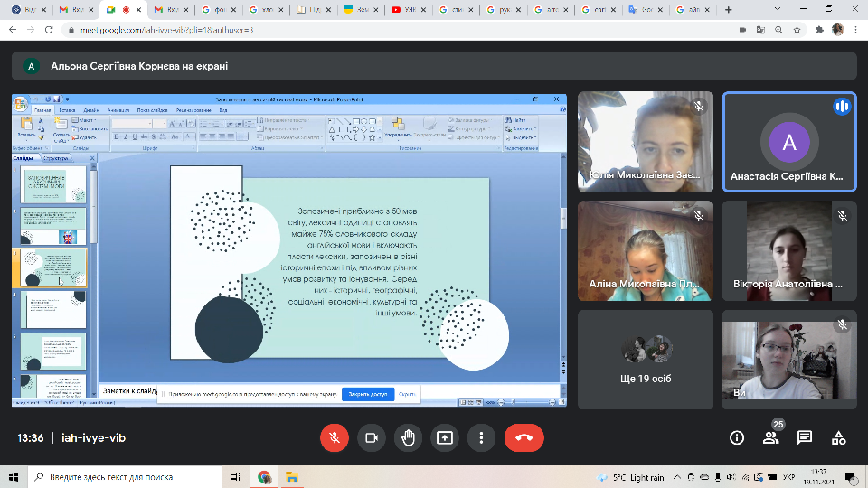The height and width of the screenshot is (488, 868).
Task: Click the browser reload button
Action: coord(49,30)
